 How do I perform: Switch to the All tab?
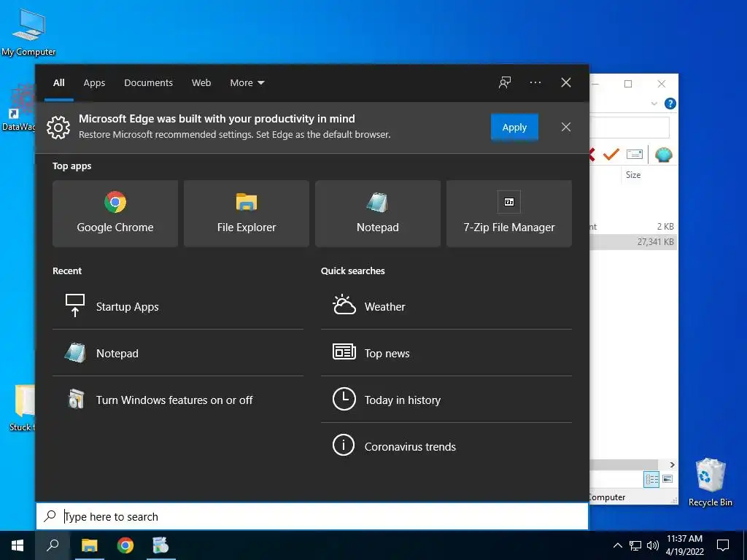point(59,83)
